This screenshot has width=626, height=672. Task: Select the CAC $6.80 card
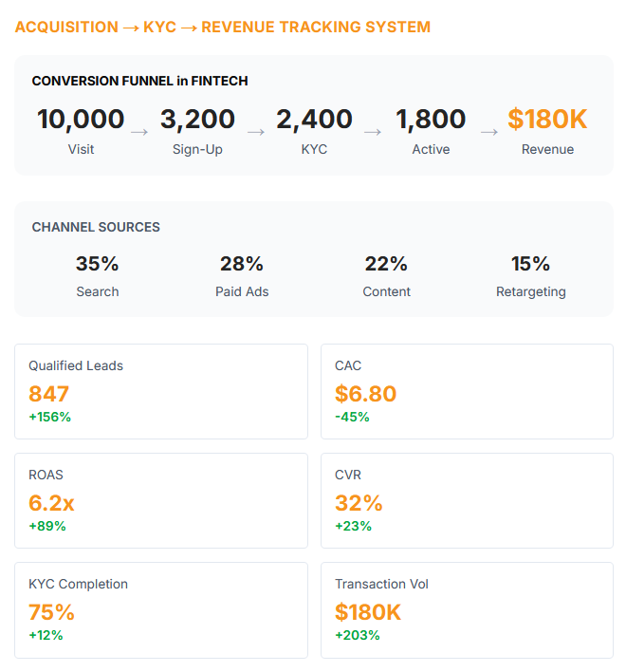point(467,391)
